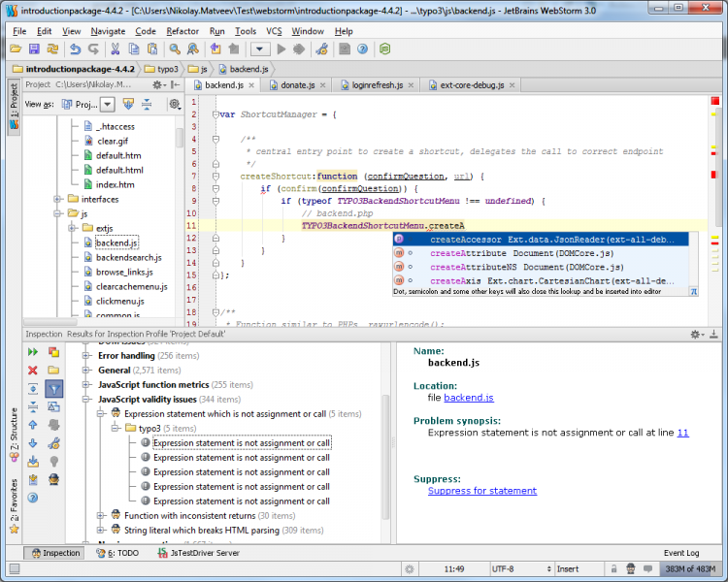728x582 pixels.
Task: Open the Event Log button
Action: [681, 553]
